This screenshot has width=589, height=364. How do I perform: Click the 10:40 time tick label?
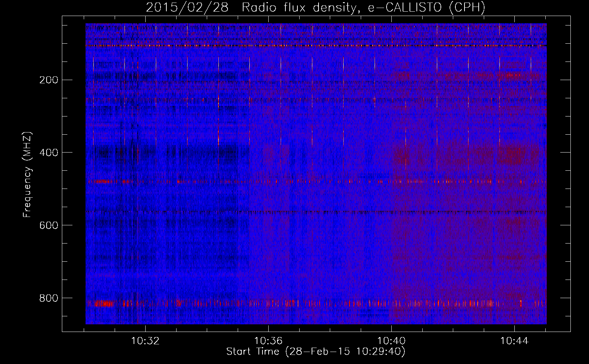pyautogui.click(x=391, y=341)
